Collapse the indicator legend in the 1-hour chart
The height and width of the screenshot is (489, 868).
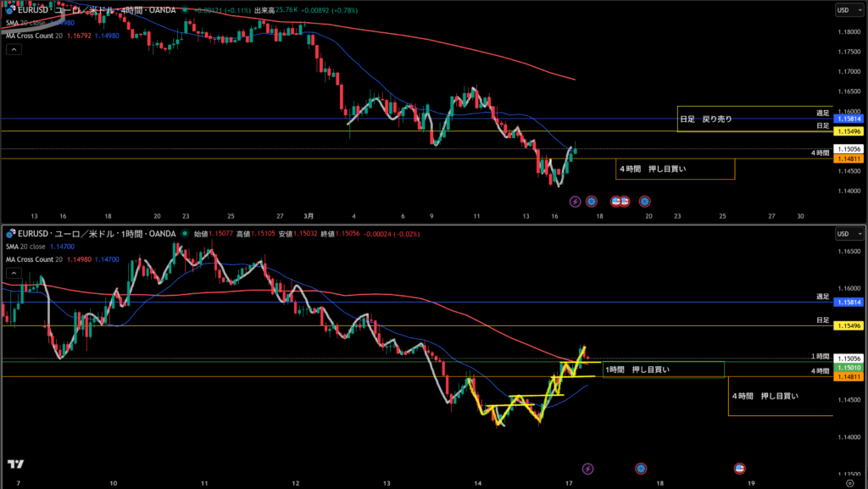[x=14, y=273]
